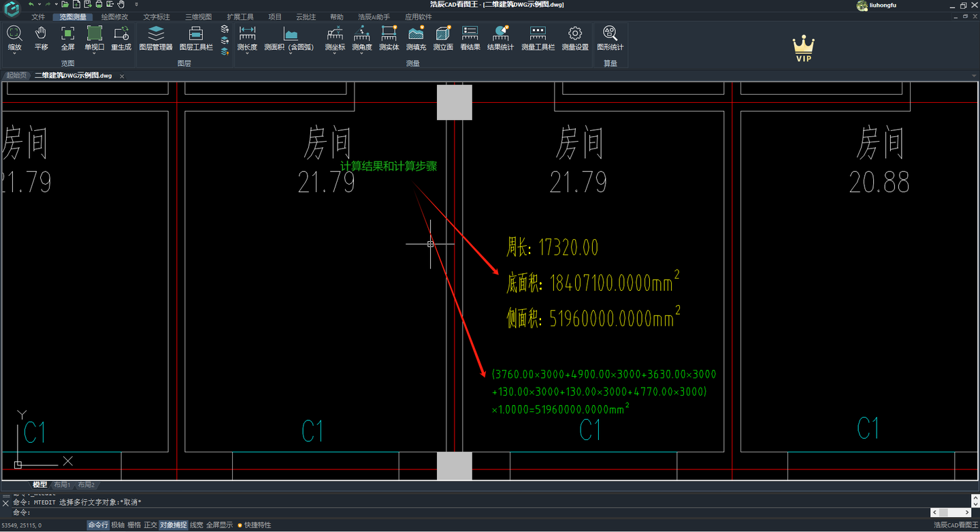Open the 浩辰AI助手 tab
The height and width of the screenshot is (532, 980).
[x=374, y=16]
